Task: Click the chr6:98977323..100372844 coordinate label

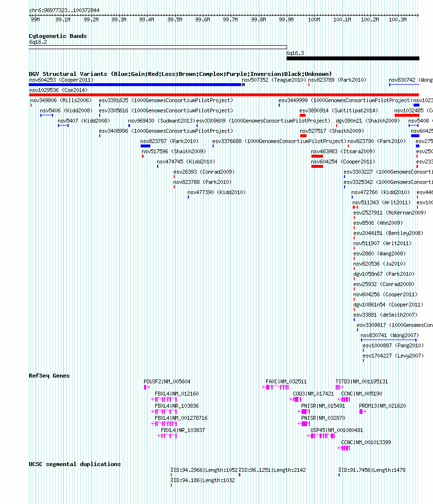Action: click(x=64, y=11)
